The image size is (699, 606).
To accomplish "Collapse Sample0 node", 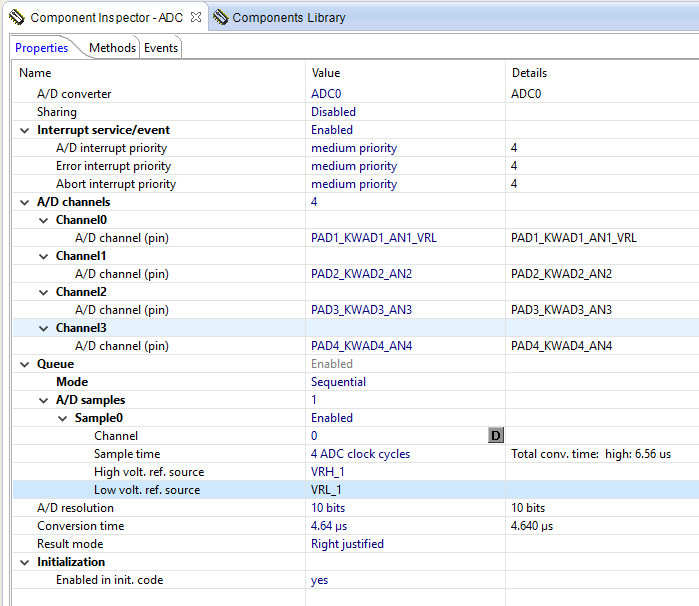I will tap(62, 418).
